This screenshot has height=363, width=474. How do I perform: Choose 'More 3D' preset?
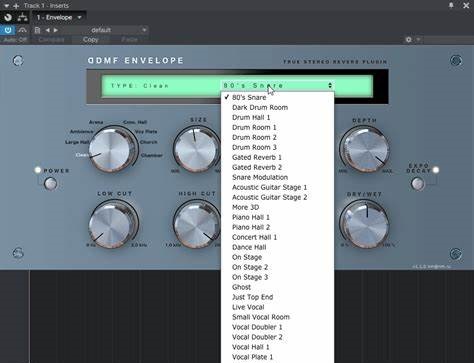277,208
